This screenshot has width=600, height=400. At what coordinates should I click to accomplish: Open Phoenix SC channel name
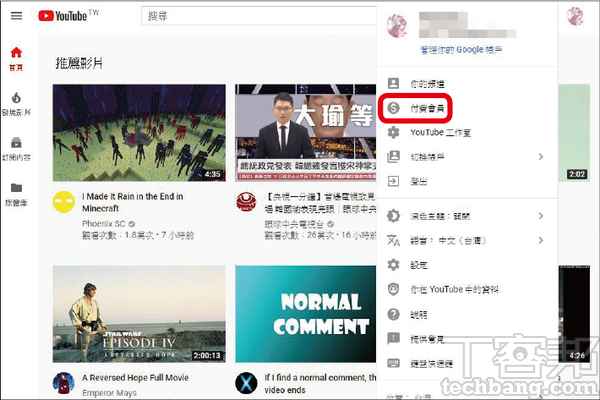click(x=104, y=224)
